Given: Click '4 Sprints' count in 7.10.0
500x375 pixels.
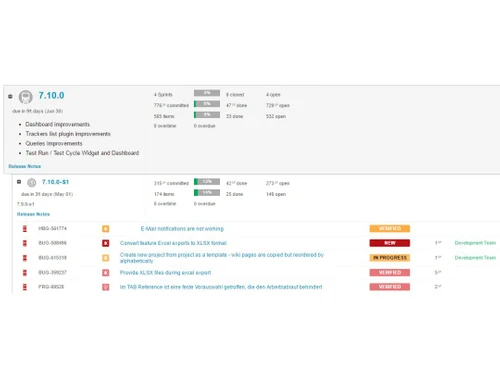Looking at the screenshot, I should click(x=163, y=95).
